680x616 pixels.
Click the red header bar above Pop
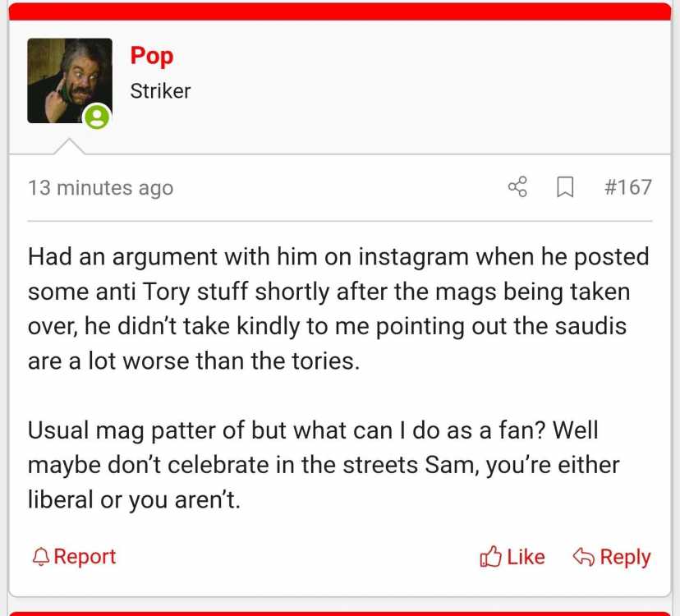tap(340, 11)
